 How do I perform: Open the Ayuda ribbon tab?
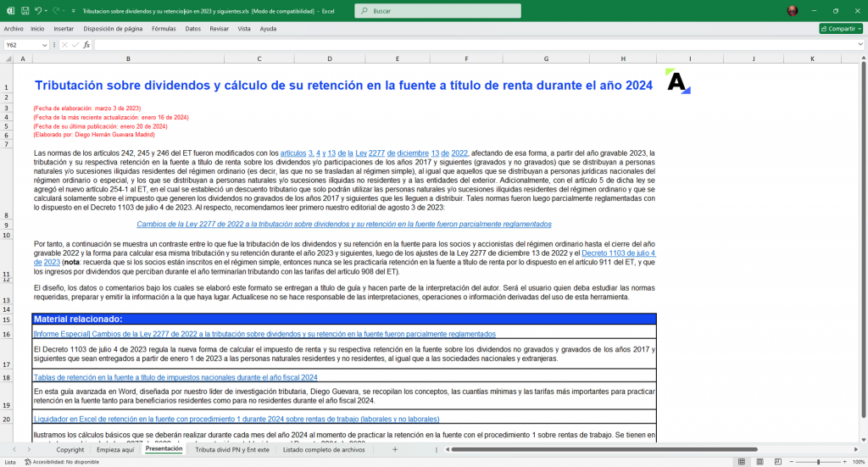tap(268, 29)
